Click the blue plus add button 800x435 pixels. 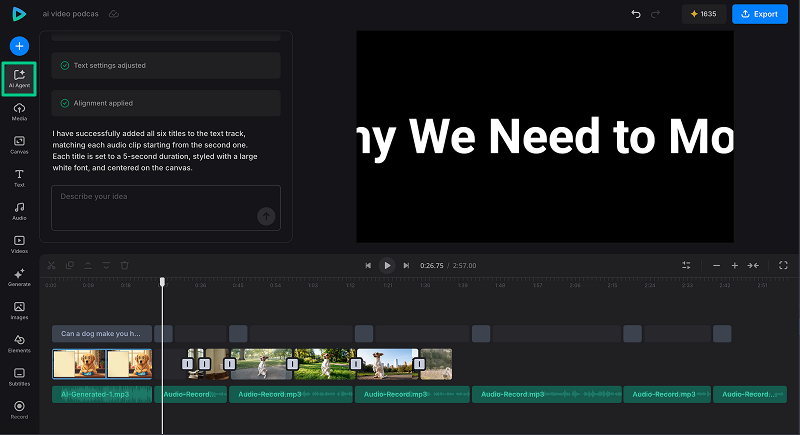pos(19,46)
